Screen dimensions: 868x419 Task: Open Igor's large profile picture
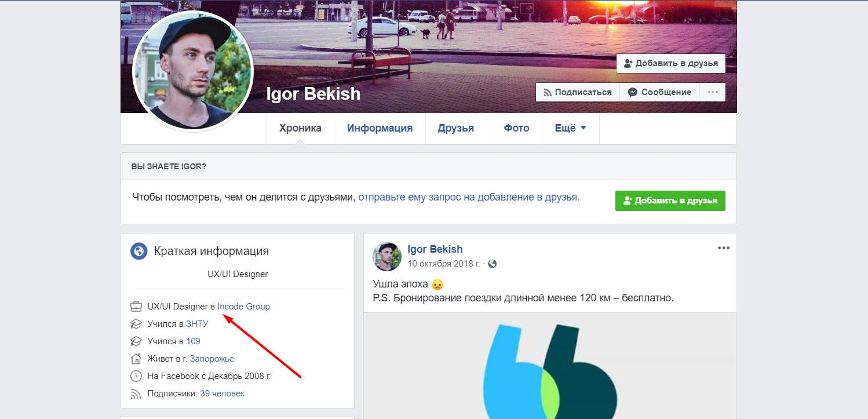tap(193, 70)
